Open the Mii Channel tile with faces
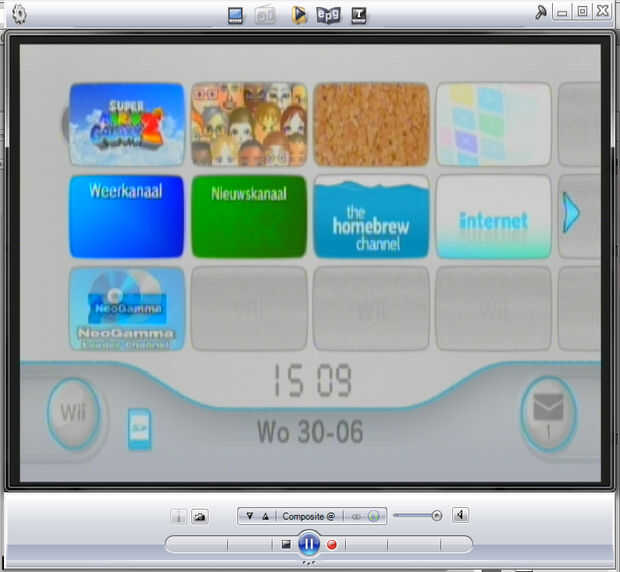This screenshot has width=620, height=572. click(249, 124)
